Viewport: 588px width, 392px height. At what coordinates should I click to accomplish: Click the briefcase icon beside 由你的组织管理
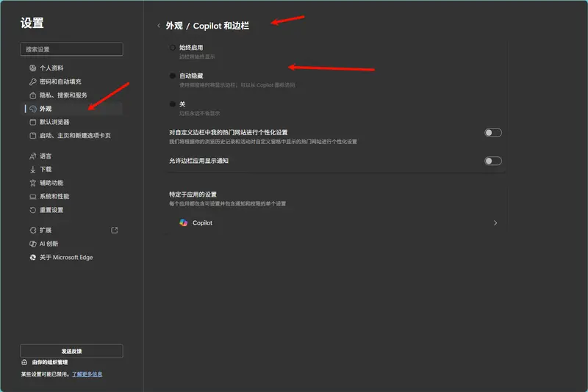[x=24, y=362]
